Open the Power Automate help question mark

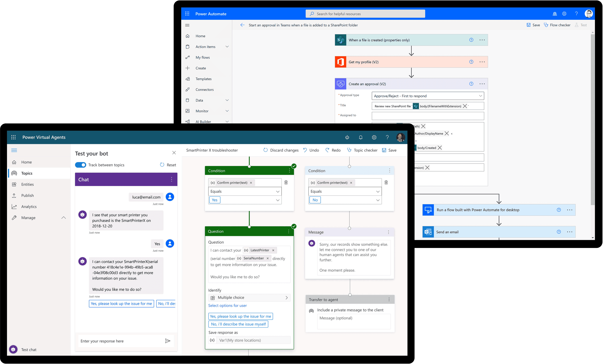tap(576, 14)
